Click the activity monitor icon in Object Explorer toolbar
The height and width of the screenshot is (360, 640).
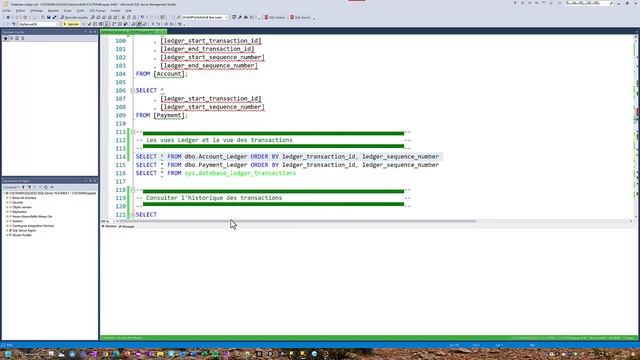(52, 187)
